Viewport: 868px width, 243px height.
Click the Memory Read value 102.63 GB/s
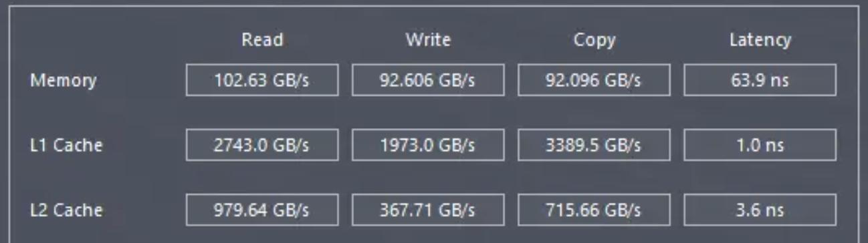(262, 80)
